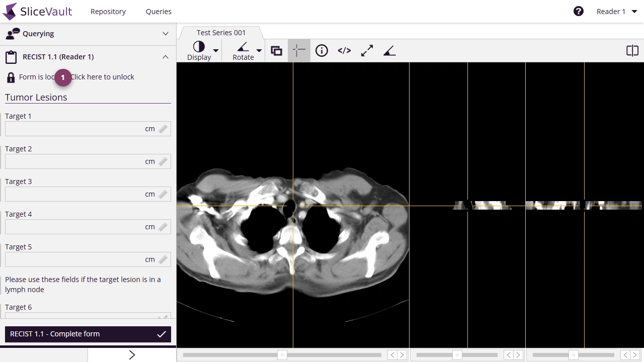
Task: Toggle the crosshair tool
Action: [299, 51]
